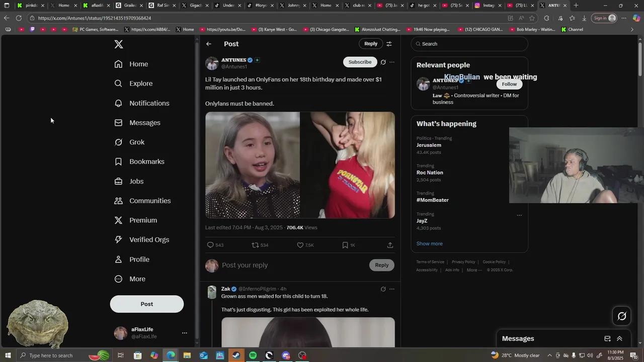Open the post's image attachment
The height and width of the screenshot is (362, 644).
click(x=300, y=165)
